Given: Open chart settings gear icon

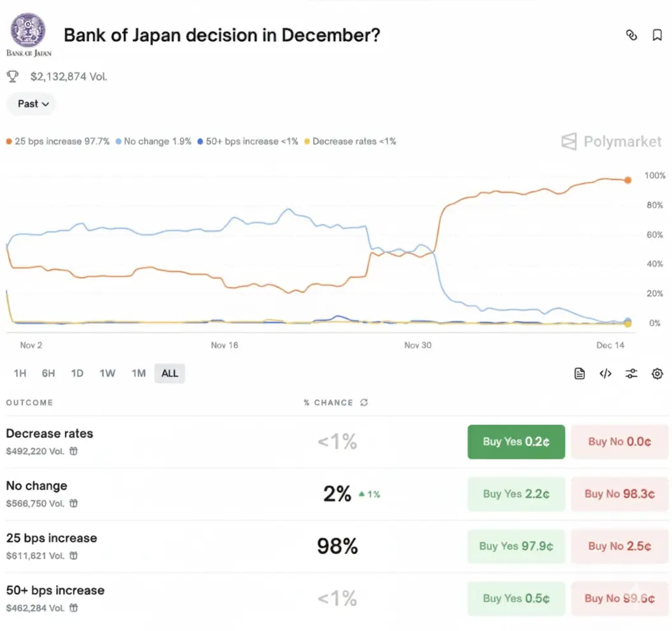Looking at the screenshot, I should (x=657, y=373).
